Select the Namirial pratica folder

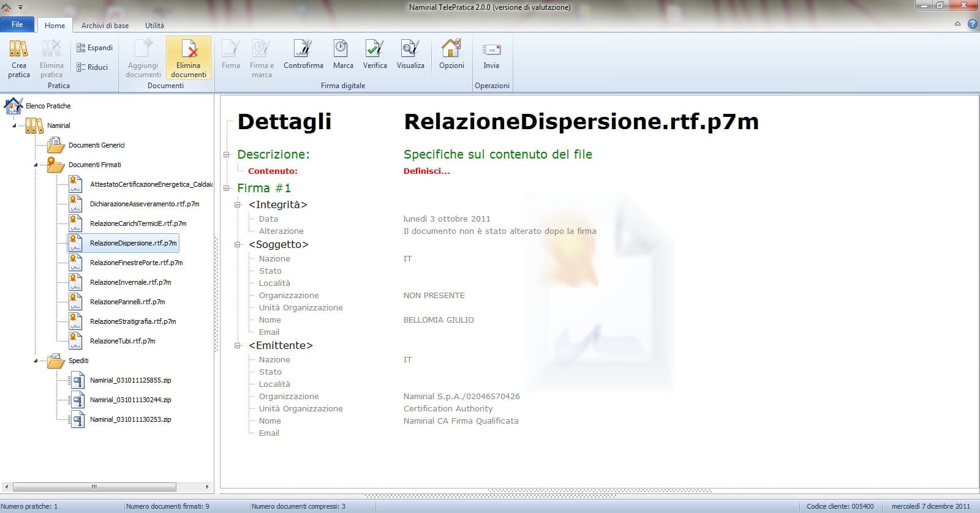59,125
